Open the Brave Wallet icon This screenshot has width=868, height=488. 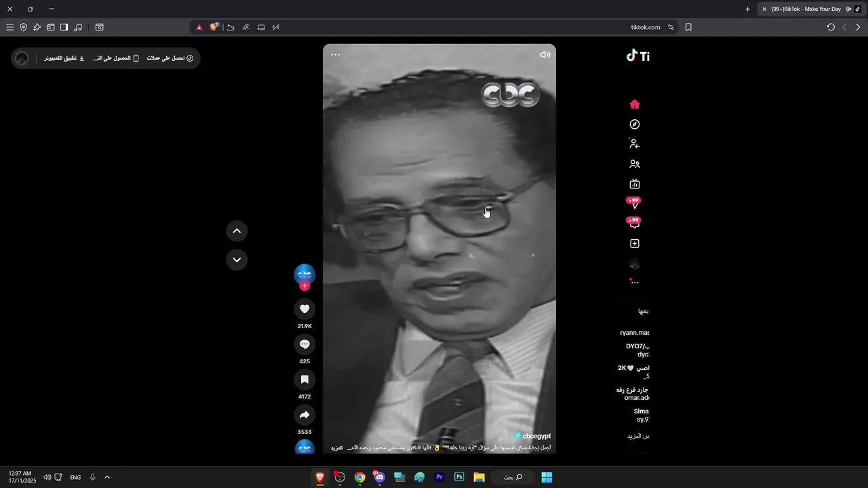50,27
